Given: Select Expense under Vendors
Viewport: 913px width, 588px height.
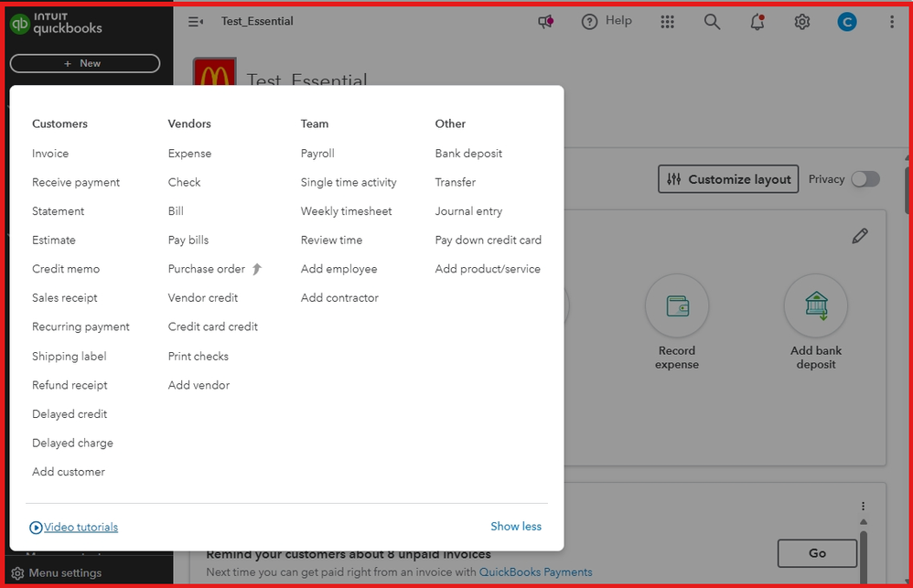Looking at the screenshot, I should (189, 154).
